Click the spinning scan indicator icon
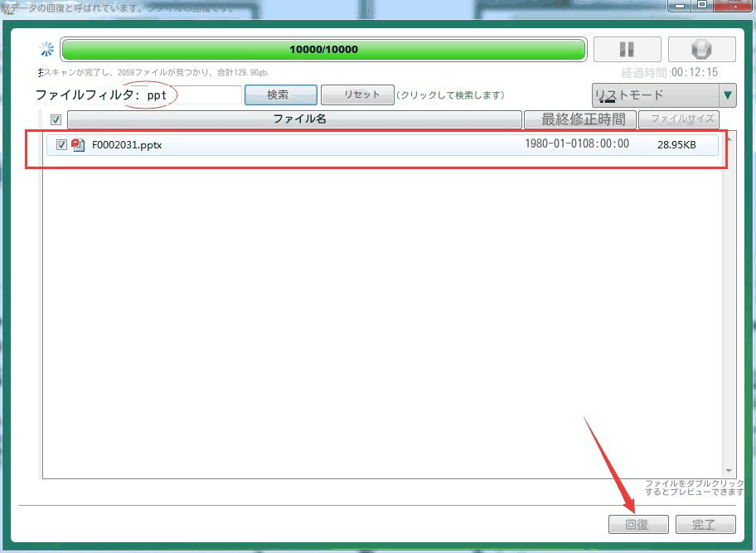The width and height of the screenshot is (756, 553). point(46,49)
